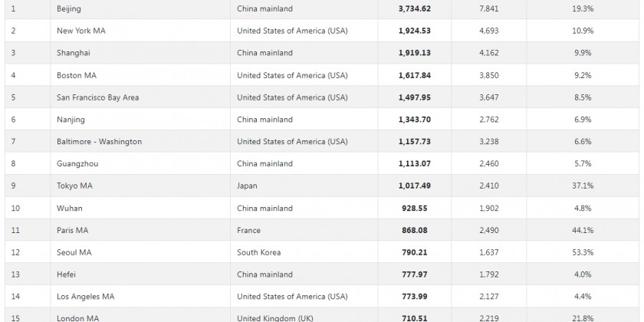Click Japan in the country column
Viewport: 644px width, 322px height.
247,186
